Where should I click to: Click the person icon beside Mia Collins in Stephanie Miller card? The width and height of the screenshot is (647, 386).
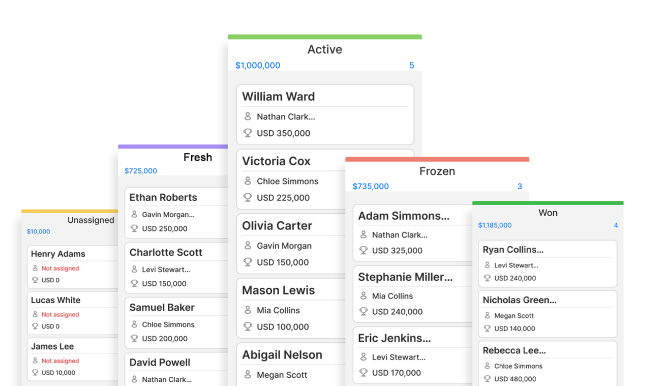click(364, 296)
